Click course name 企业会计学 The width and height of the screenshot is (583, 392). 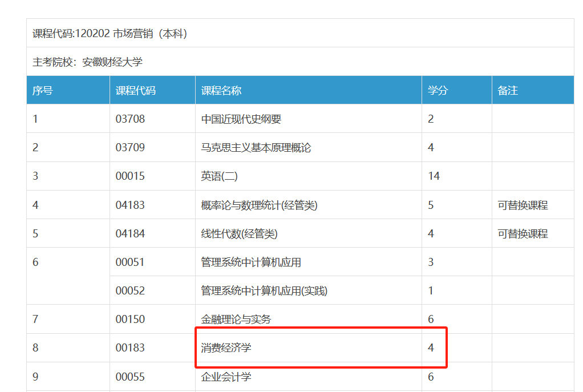pyautogui.click(x=226, y=377)
